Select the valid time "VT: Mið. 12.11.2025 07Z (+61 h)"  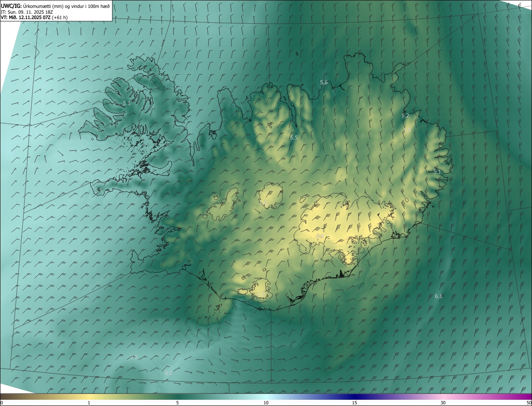click(x=34, y=17)
